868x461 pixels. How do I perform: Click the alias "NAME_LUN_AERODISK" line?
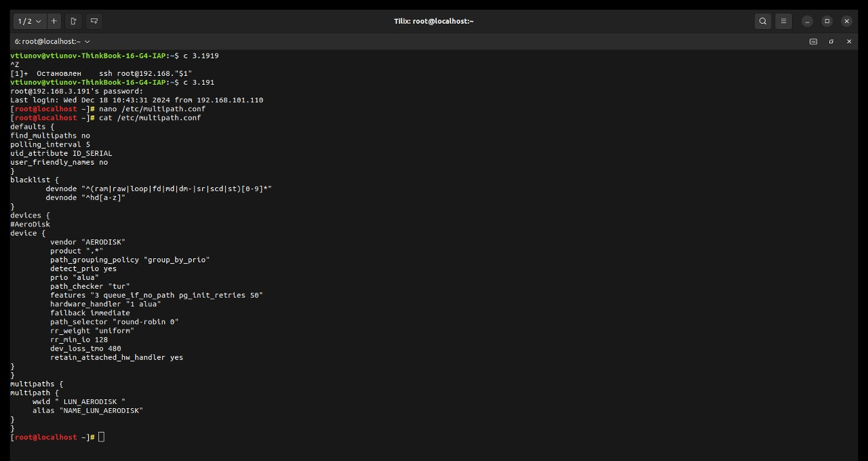88,410
